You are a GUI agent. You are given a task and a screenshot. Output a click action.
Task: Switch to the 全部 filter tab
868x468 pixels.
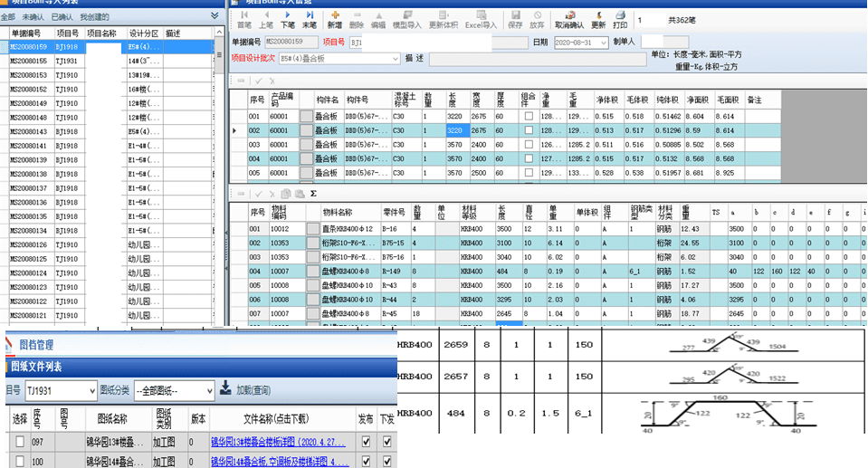coord(8,17)
